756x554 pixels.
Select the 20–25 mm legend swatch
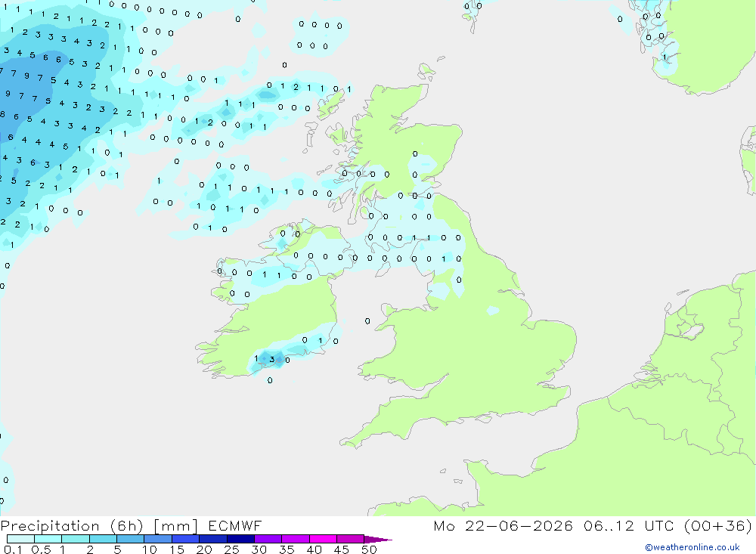pyautogui.click(x=213, y=539)
